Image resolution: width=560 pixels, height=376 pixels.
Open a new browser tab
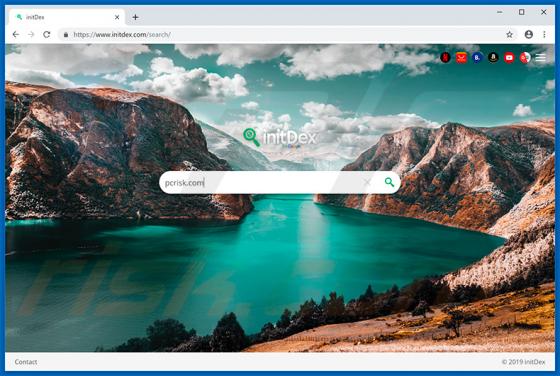135,17
